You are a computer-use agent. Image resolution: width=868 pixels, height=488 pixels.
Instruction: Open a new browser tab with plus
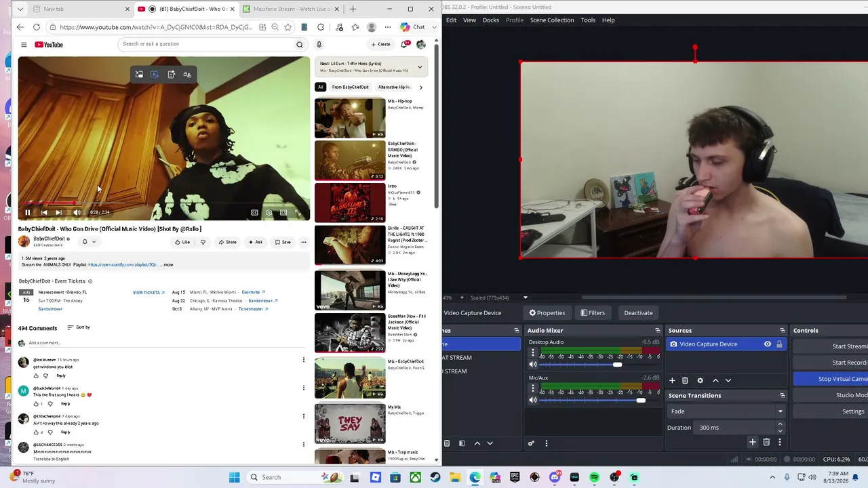coord(353,9)
